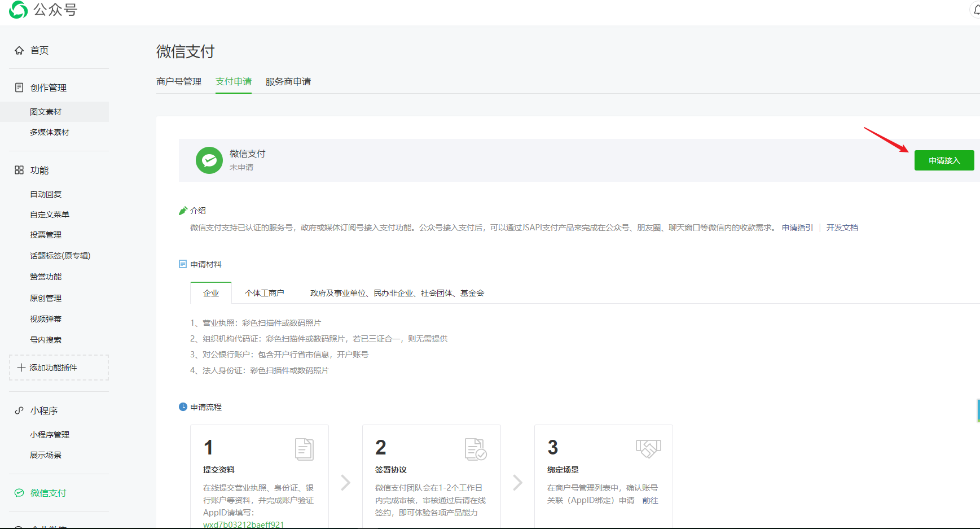
Task: Open 原创管理 in the sidebar
Action: [46, 298]
